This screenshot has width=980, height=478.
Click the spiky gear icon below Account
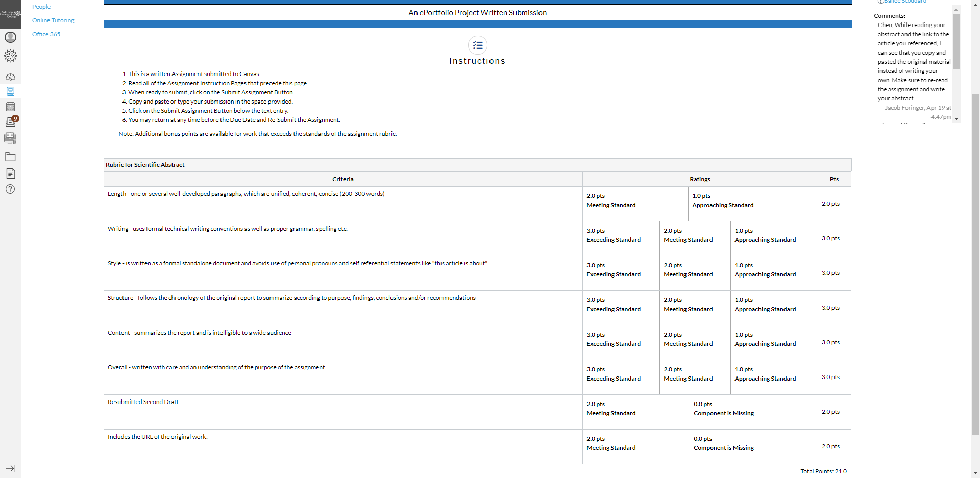point(10,56)
